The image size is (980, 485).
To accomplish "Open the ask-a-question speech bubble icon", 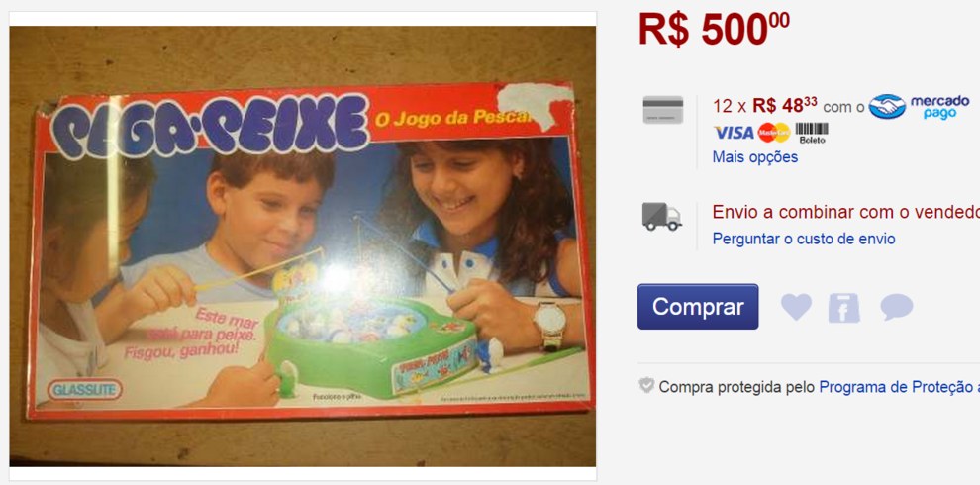I will (896, 307).
